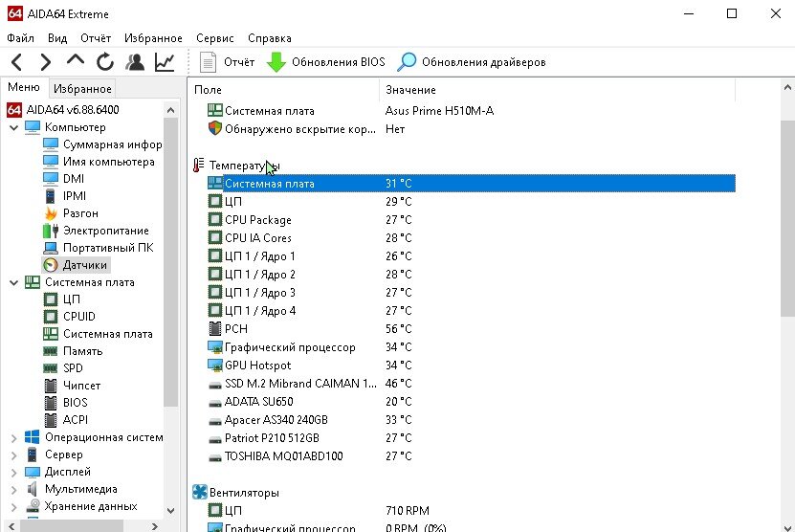Select the CPU Package temperature row

471,220
